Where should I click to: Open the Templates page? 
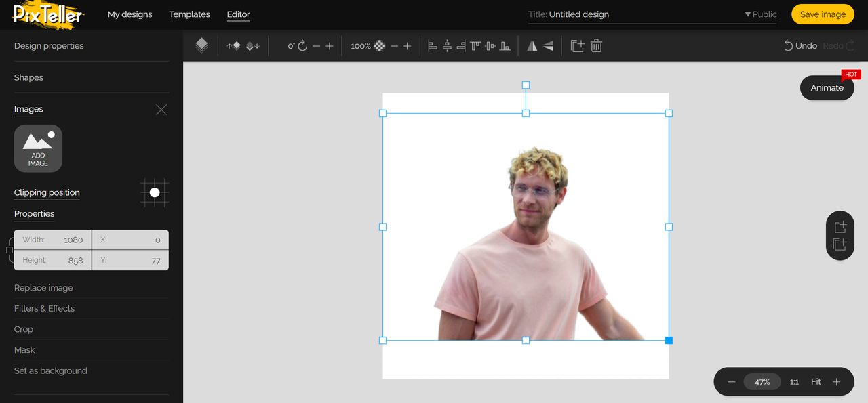(189, 14)
